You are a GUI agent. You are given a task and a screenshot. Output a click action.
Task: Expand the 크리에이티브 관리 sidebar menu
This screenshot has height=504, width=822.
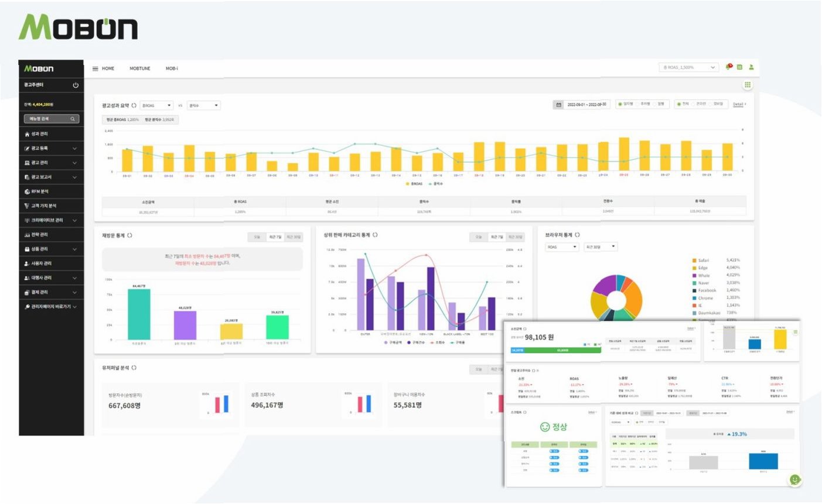[x=51, y=220]
